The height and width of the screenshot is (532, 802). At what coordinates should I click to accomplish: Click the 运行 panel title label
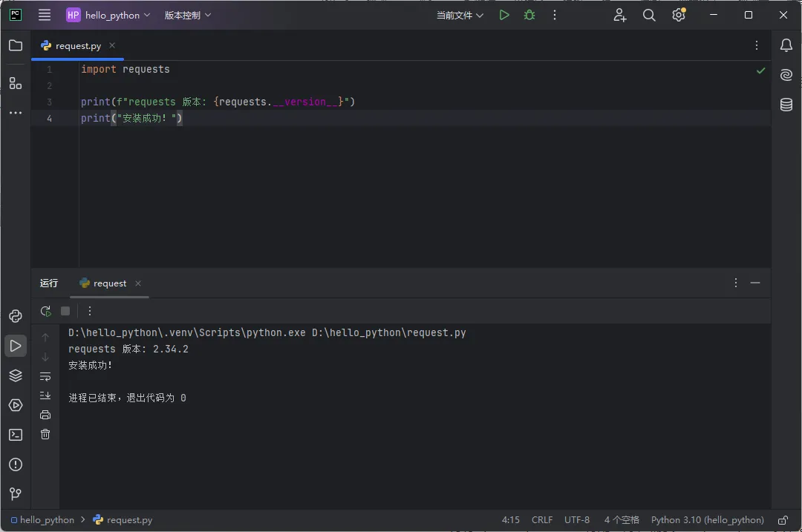click(49, 283)
